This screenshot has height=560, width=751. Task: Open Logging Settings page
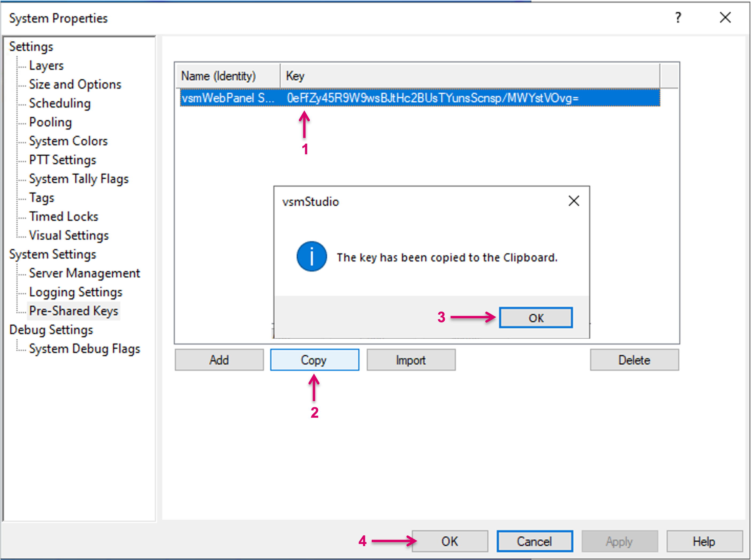(x=75, y=292)
